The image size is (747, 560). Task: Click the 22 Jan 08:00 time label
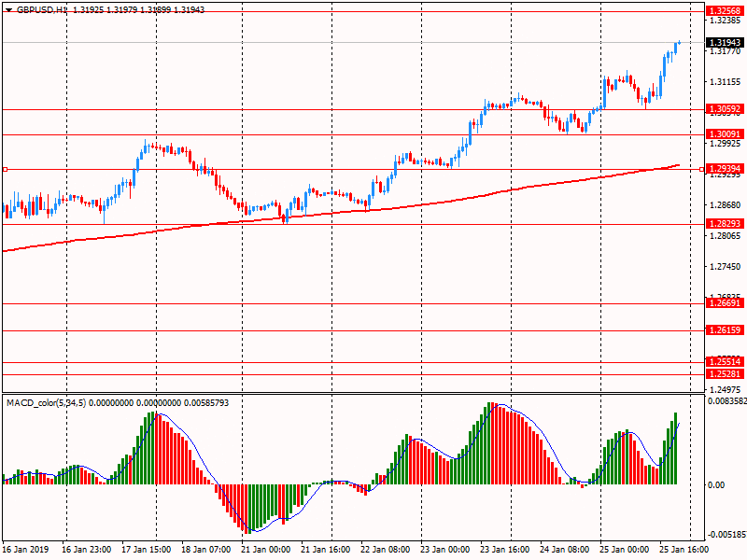coord(386,549)
